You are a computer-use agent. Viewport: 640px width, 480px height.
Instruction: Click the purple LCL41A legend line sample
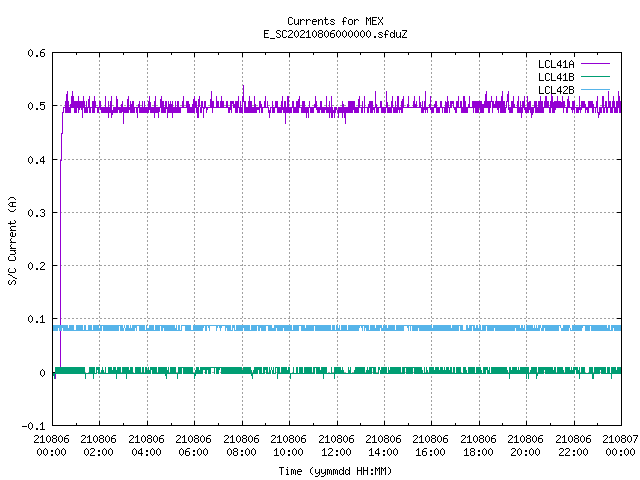tap(595, 64)
